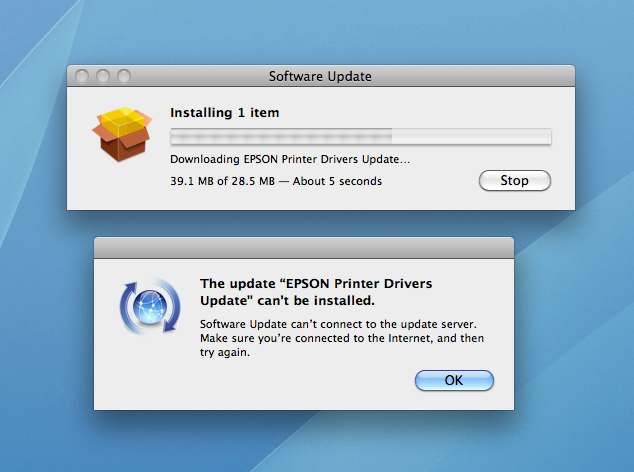Click the installer package box icon
The width and height of the screenshot is (634, 472).
pyautogui.click(x=123, y=134)
